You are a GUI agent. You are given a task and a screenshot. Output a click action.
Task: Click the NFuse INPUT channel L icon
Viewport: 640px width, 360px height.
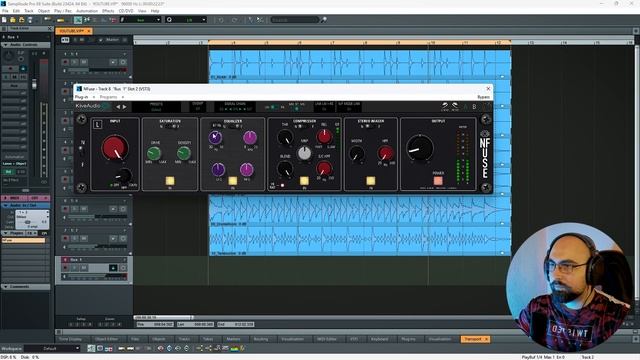coord(97,124)
